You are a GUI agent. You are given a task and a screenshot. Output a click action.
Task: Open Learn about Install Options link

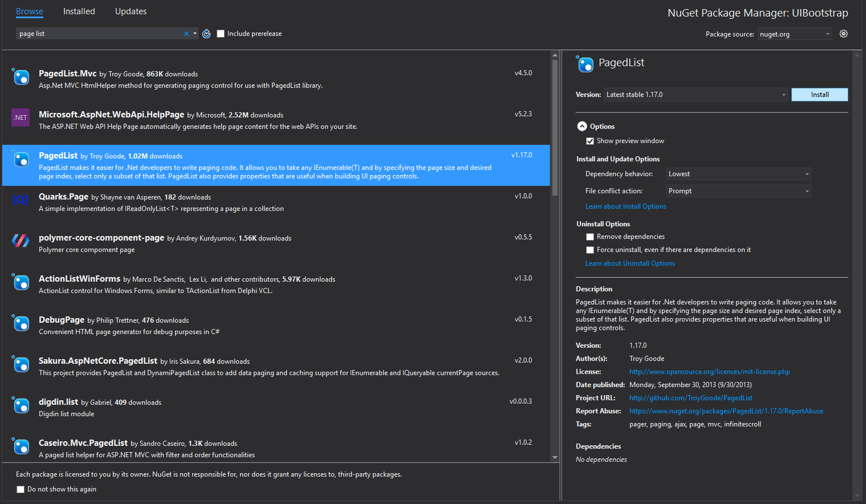coord(625,206)
